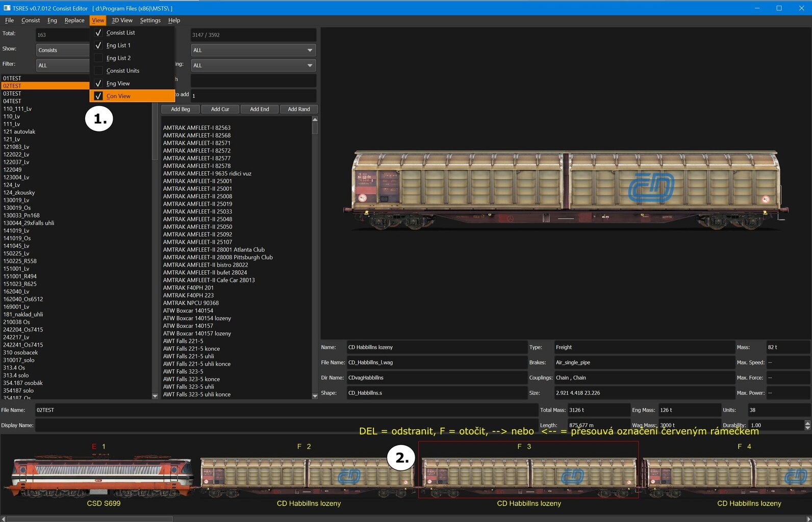Image resolution: width=812 pixels, height=522 pixels.
Task: Open the 3D View menu
Action: coord(122,20)
